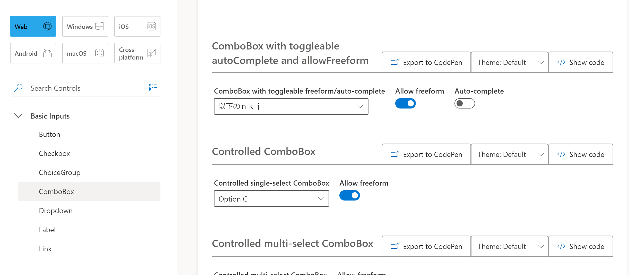Select Checkbox in the controls sidebar
This screenshot has height=275, width=644.
54,153
